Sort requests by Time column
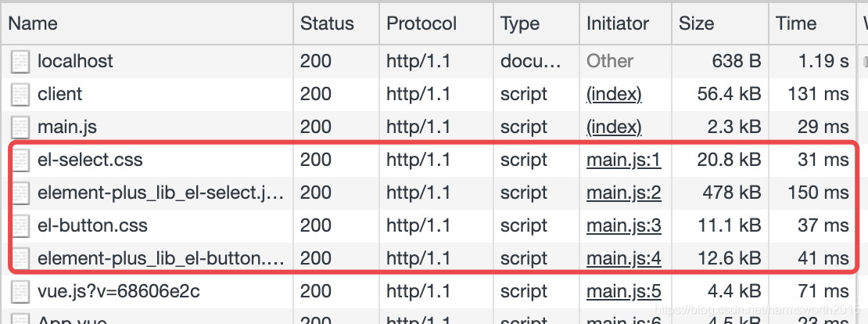Image resolution: width=868 pixels, height=324 pixels. [796, 23]
